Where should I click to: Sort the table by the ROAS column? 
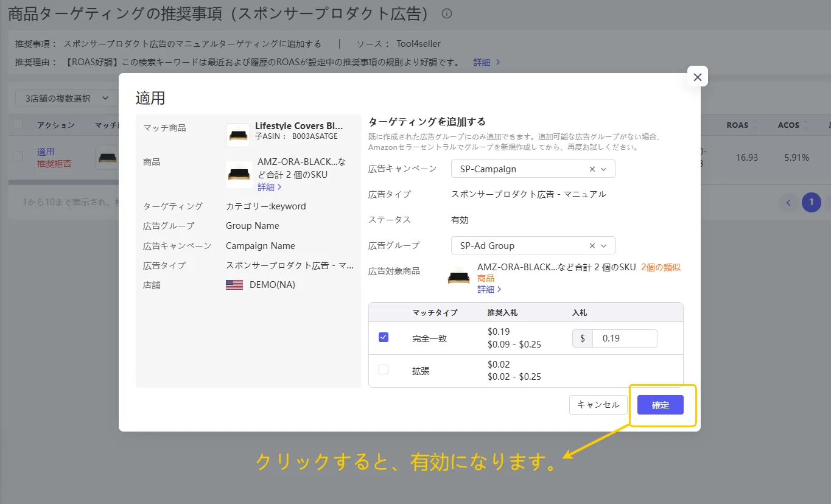coord(742,125)
